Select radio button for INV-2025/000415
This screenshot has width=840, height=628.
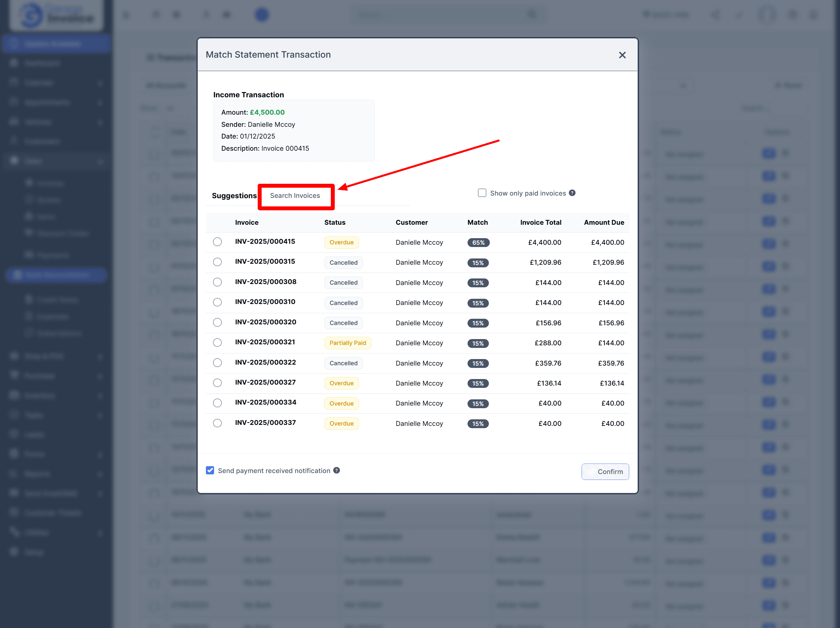coord(217,242)
